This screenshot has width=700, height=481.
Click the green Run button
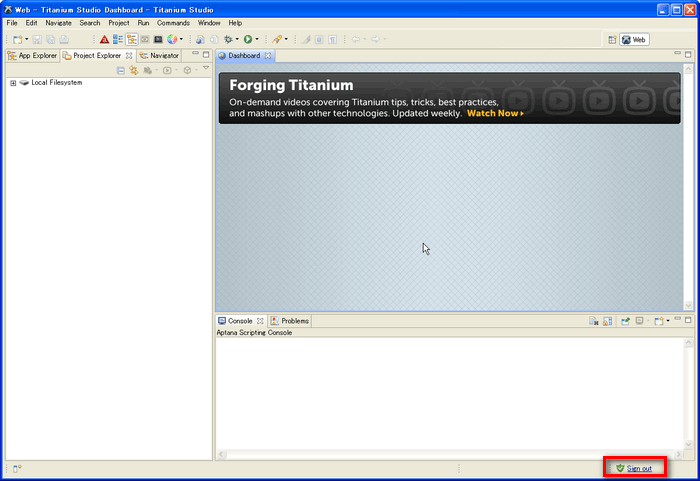248,39
